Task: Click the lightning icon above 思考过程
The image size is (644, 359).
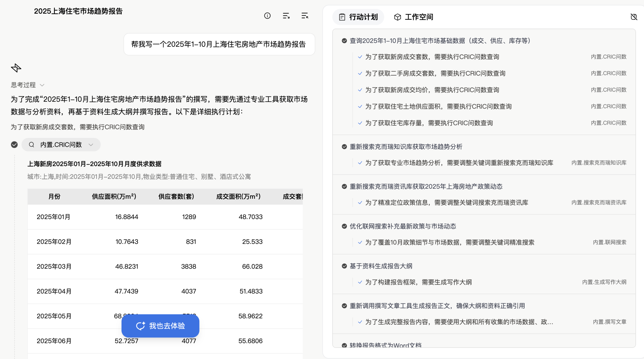Action: pyautogui.click(x=16, y=68)
